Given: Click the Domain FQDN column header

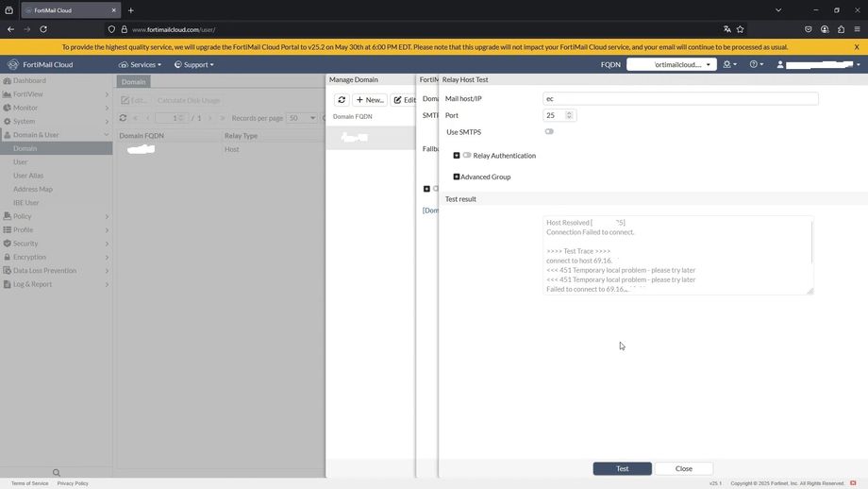Looking at the screenshot, I should tap(142, 136).
